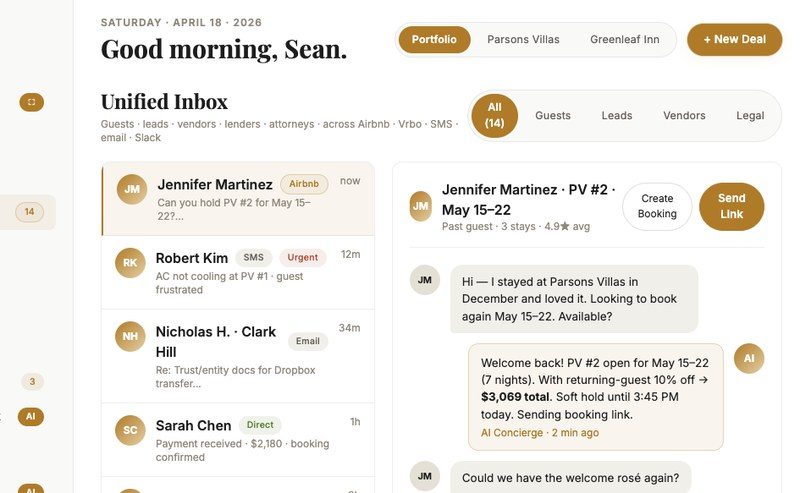Click the 'Jennifer Martinez · PV #2 · May 15–22' title
Viewport: 800px width, 493px height.
529,200
